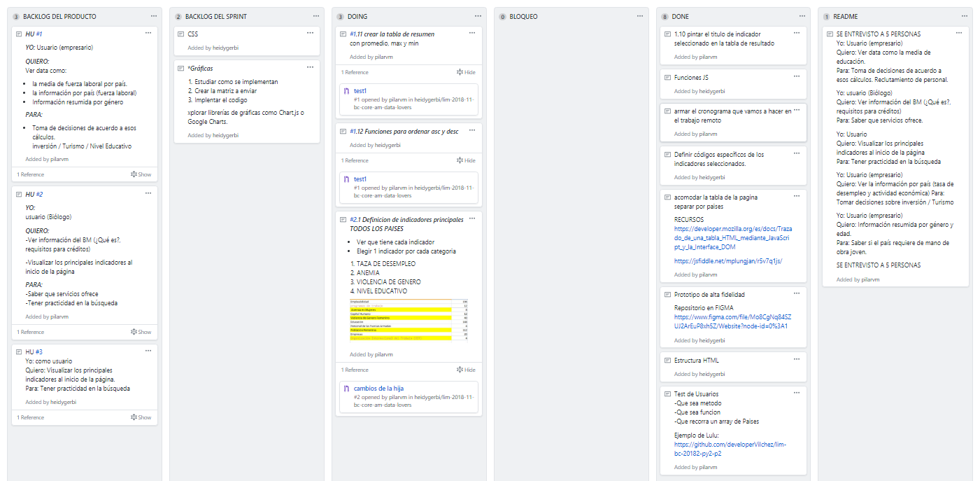The width and height of the screenshot is (980, 481).
Task: Open BACKLOG DEL SPRINT column menu
Action: coord(315,16)
